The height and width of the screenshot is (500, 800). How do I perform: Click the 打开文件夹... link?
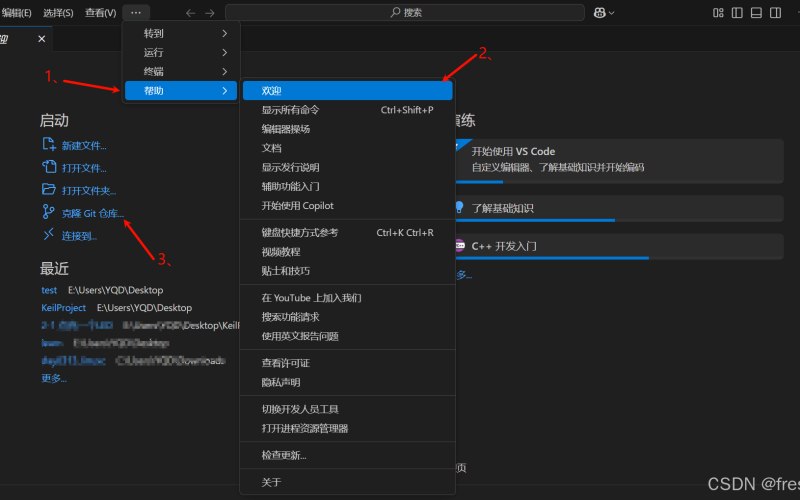coord(89,191)
